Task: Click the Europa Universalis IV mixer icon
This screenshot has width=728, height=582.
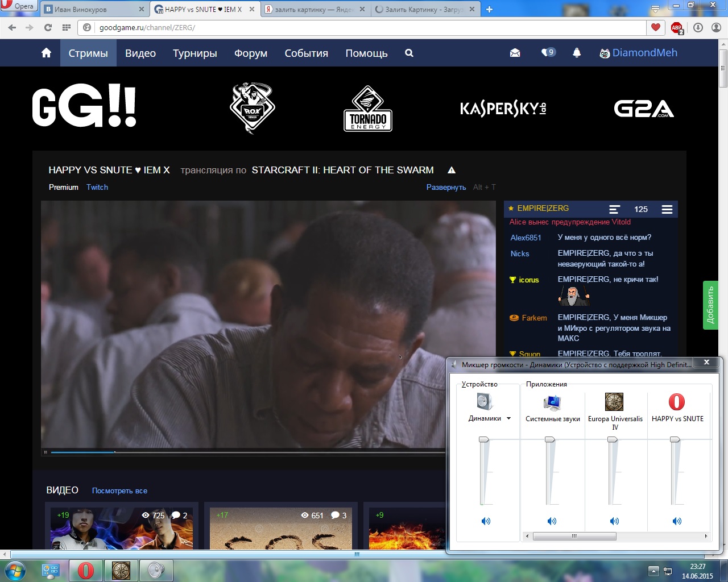Action: (614, 402)
